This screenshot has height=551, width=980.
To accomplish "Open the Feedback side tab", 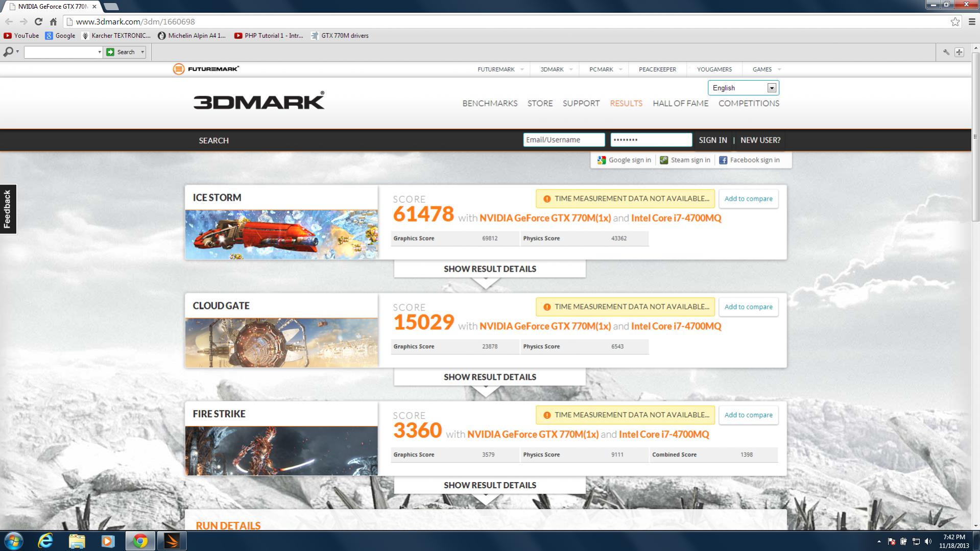I will coord(8,209).
